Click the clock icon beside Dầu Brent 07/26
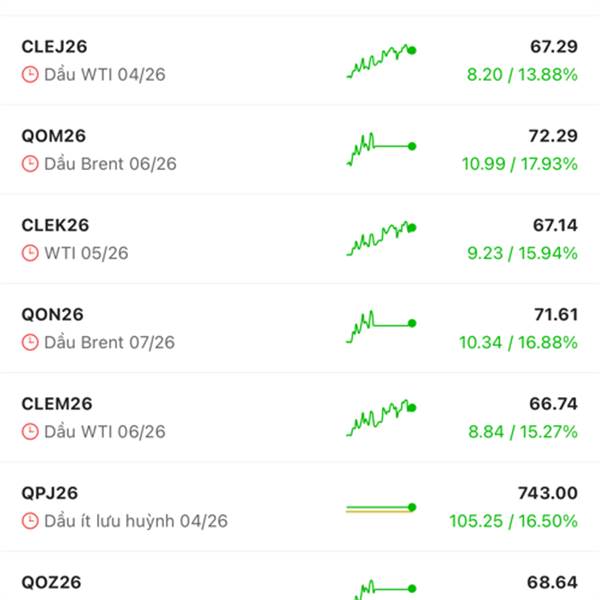Viewport: 600px width, 600px height. (30, 343)
